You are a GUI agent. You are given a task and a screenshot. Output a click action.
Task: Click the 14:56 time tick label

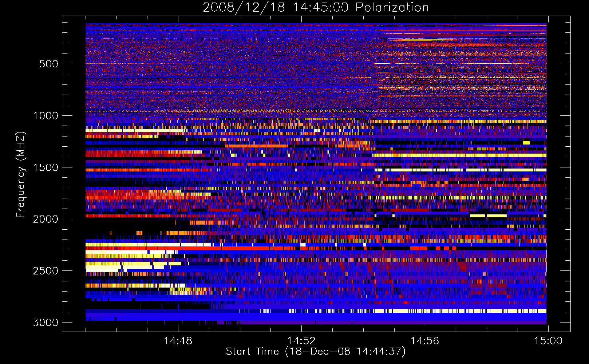click(425, 341)
